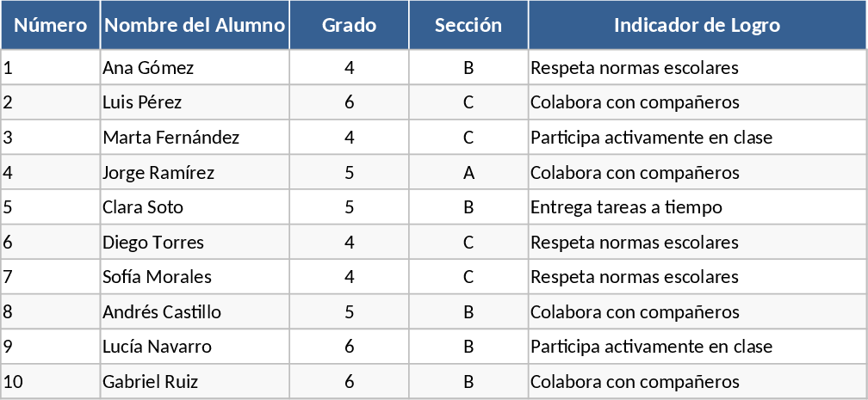Select row number 10 cell
This screenshot has width=868, height=400.
[51, 382]
